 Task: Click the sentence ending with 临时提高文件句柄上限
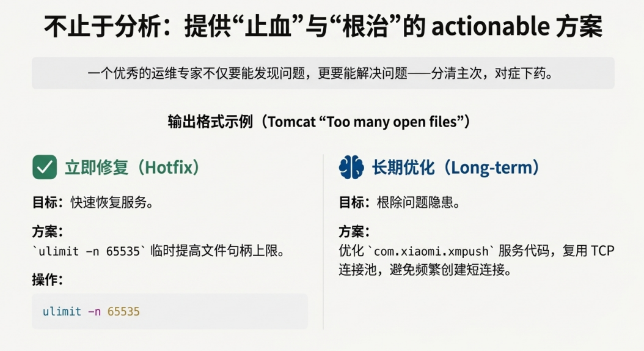click(159, 250)
